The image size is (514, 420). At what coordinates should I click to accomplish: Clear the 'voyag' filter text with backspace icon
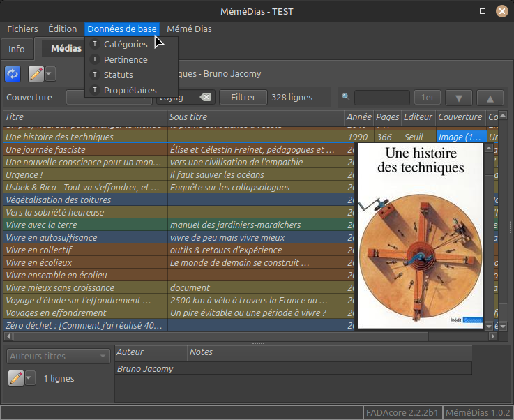pos(205,98)
